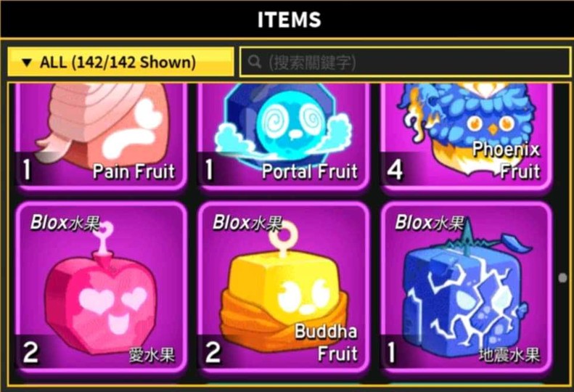Viewport: 574px width, 392px height.
Task: Click the magnifying glass search icon
Action: 255,62
